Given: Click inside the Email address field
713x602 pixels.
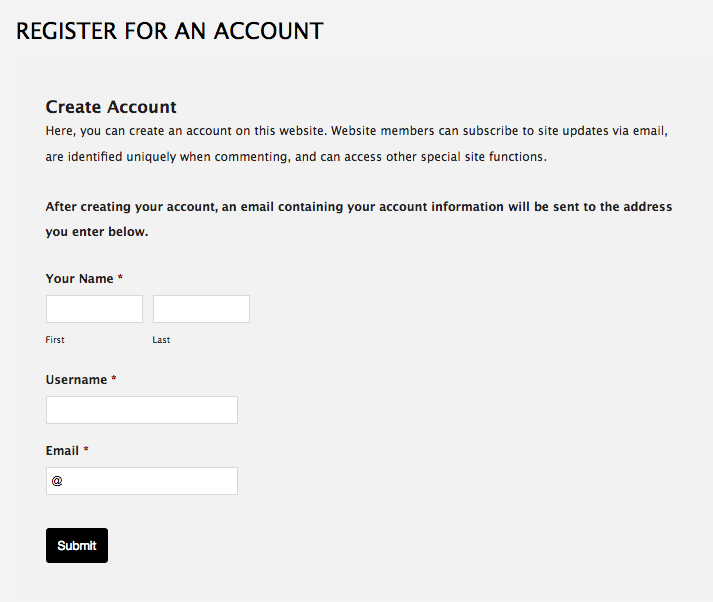Looking at the screenshot, I should click(x=150, y=481).
